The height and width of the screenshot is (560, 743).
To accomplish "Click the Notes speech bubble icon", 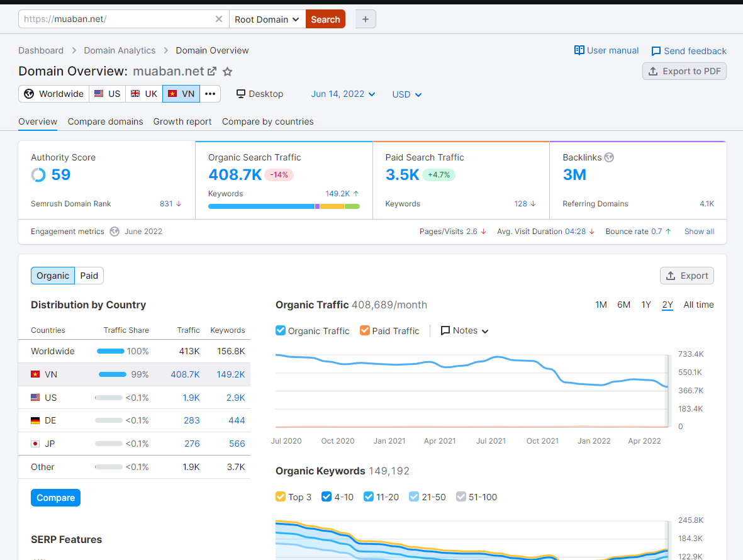I will coord(445,331).
